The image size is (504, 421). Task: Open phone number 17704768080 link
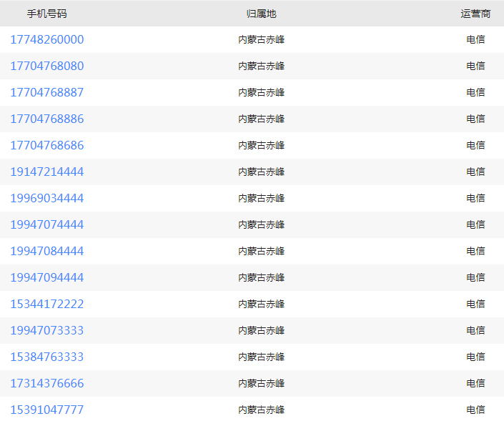pos(47,66)
